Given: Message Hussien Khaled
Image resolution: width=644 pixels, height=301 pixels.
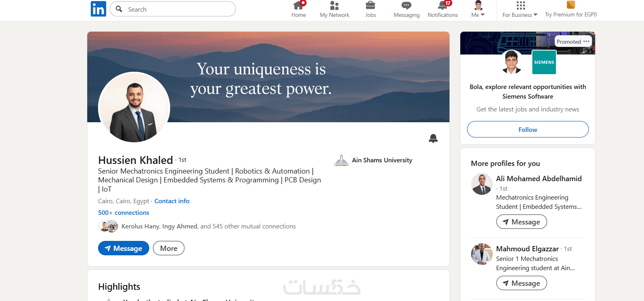Looking at the screenshot, I should 124,248.
